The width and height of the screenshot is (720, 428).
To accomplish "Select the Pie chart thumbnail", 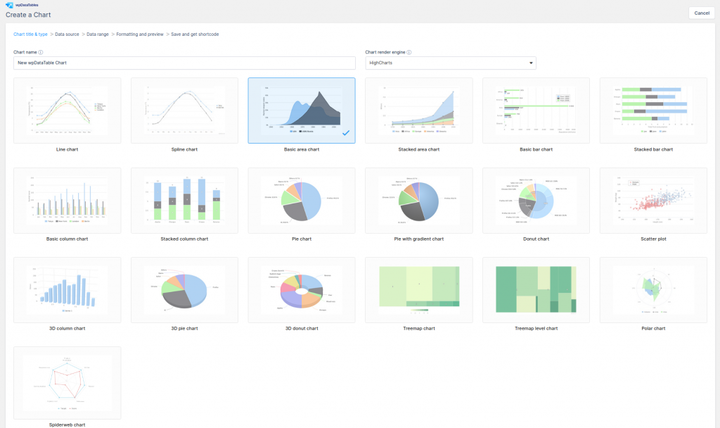I will [302, 200].
